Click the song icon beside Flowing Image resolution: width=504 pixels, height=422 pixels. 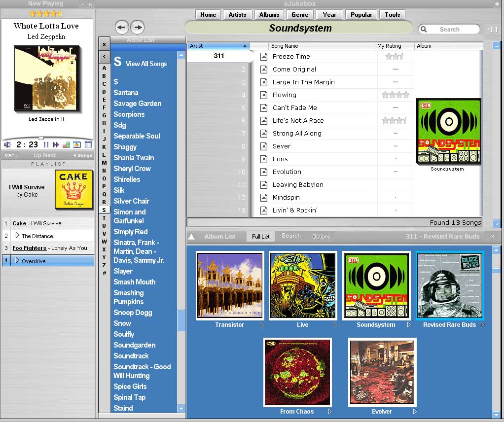[263, 95]
